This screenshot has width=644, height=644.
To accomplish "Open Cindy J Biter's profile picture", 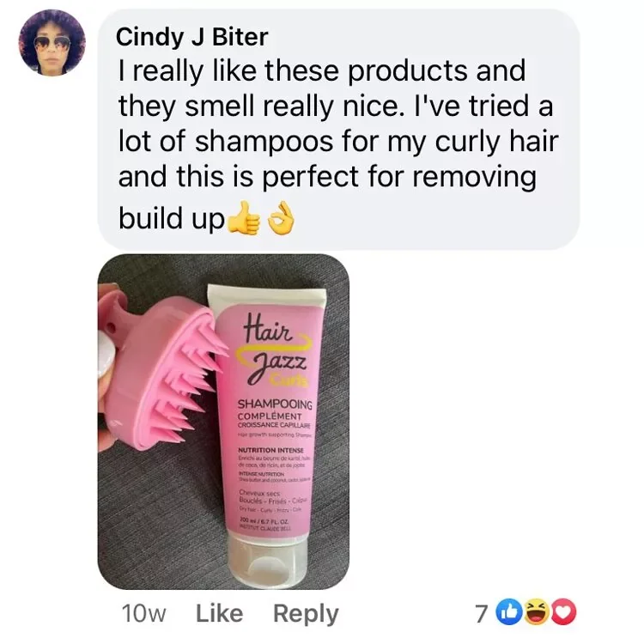I will [x=52, y=43].
